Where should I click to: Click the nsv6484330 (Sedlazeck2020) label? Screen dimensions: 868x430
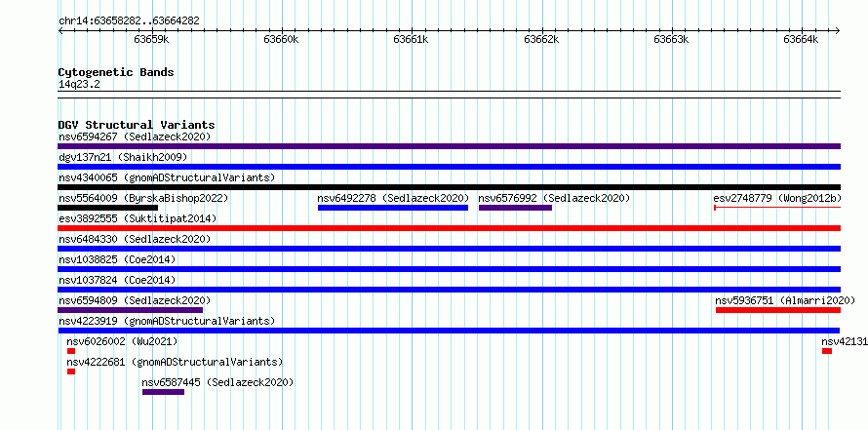(135, 239)
